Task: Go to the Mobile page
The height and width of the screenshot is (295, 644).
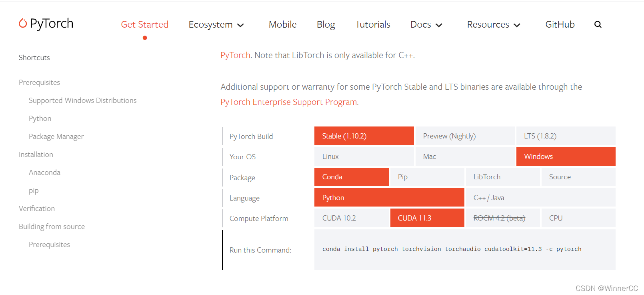Action: 283,24
